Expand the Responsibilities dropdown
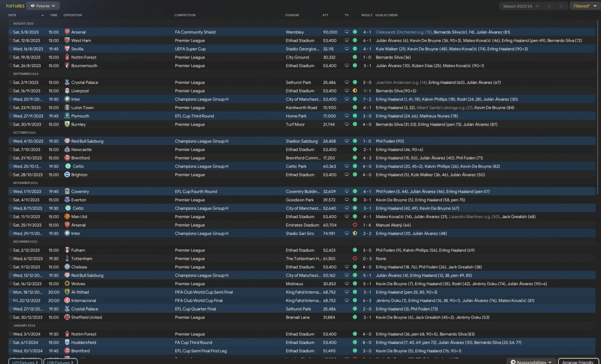 tap(531, 362)
